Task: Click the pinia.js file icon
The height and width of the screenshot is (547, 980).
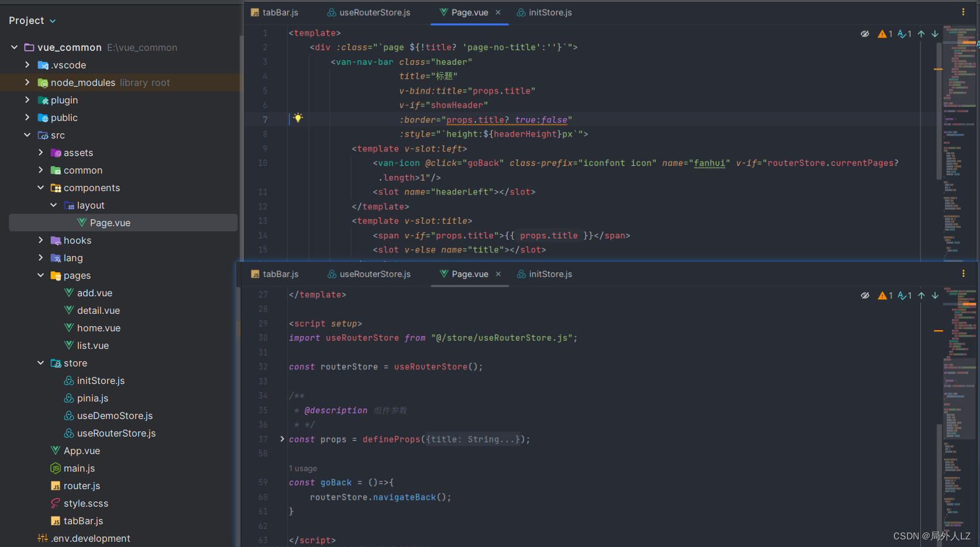Action: pyautogui.click(x=69, y=398)
